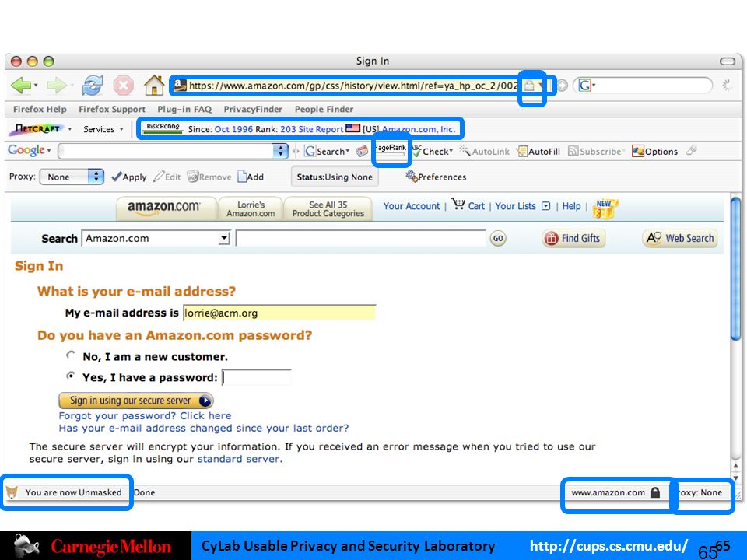This screenshot has height=560, width=747.
Task: Click the Amazon Help link
Action: [571, 206]
